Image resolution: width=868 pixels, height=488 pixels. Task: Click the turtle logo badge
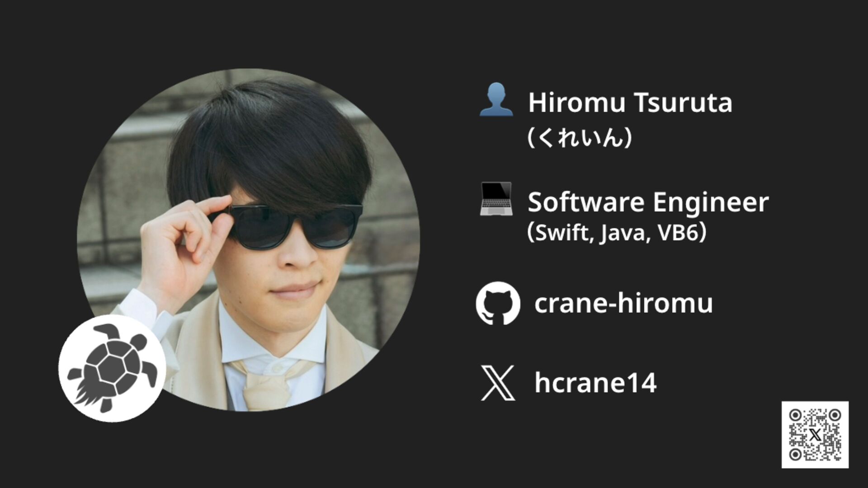(x=112, y=369)
